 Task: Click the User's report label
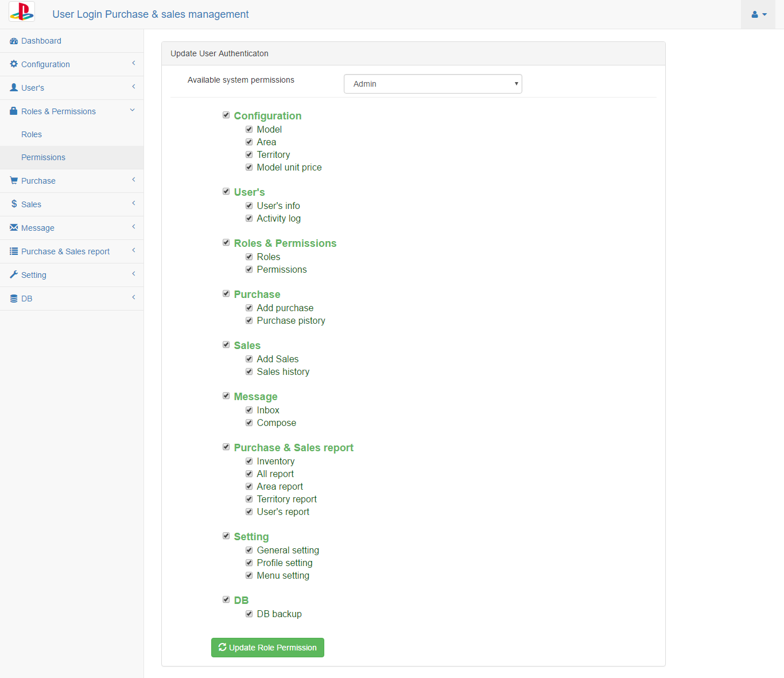coord(283,512)
